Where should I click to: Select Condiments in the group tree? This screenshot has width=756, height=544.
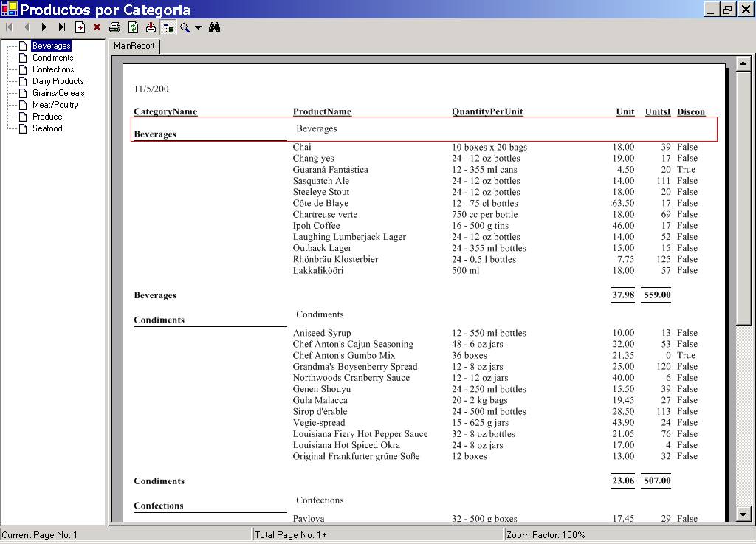(52, 58)
